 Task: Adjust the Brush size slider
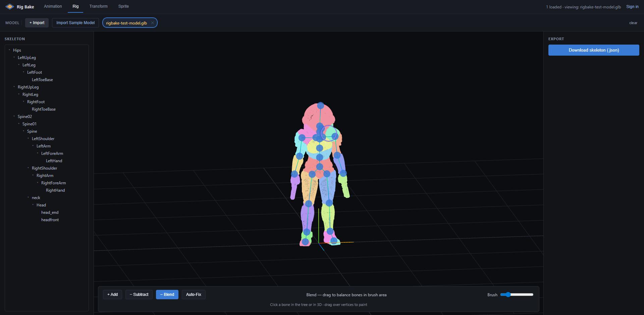pos(517,295)
